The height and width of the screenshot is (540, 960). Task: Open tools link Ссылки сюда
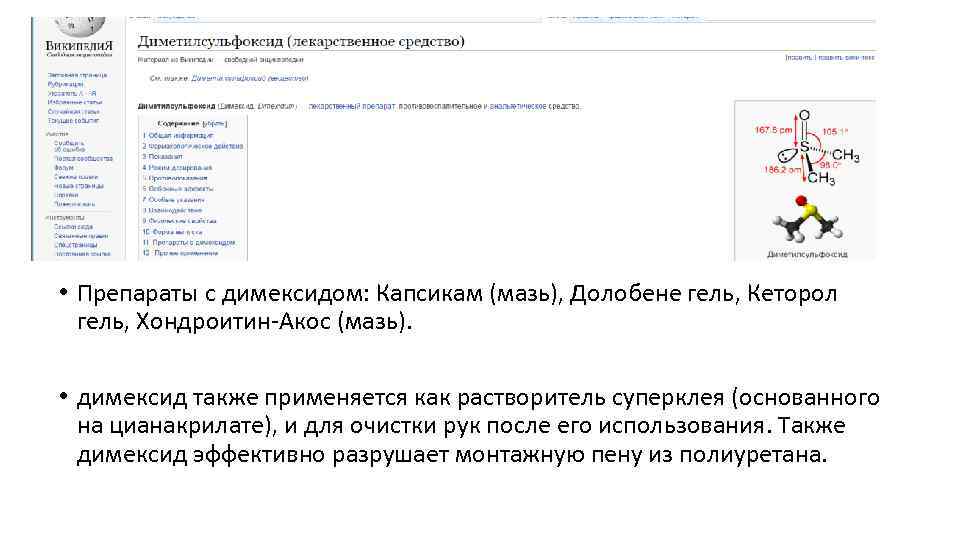click(x=73, y=227)
